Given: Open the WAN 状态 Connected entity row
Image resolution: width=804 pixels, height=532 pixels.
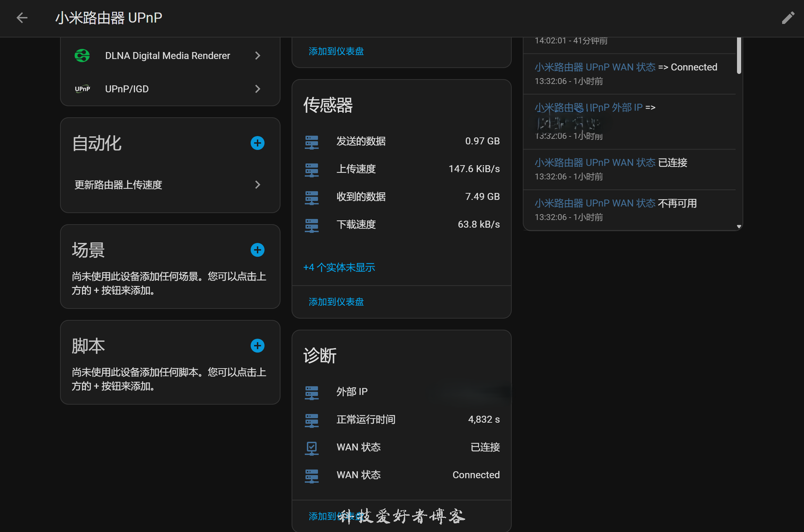Looking at the screenshot, I should (402, 475).
